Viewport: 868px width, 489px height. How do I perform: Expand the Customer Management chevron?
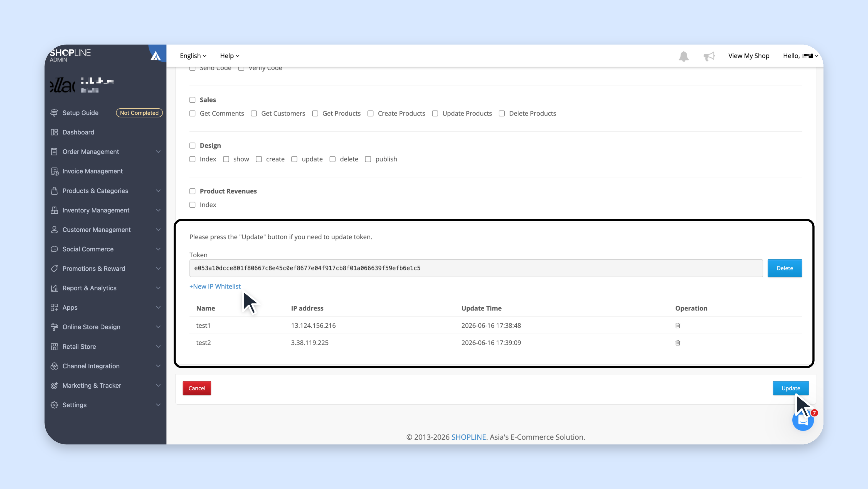pos(158,230)
